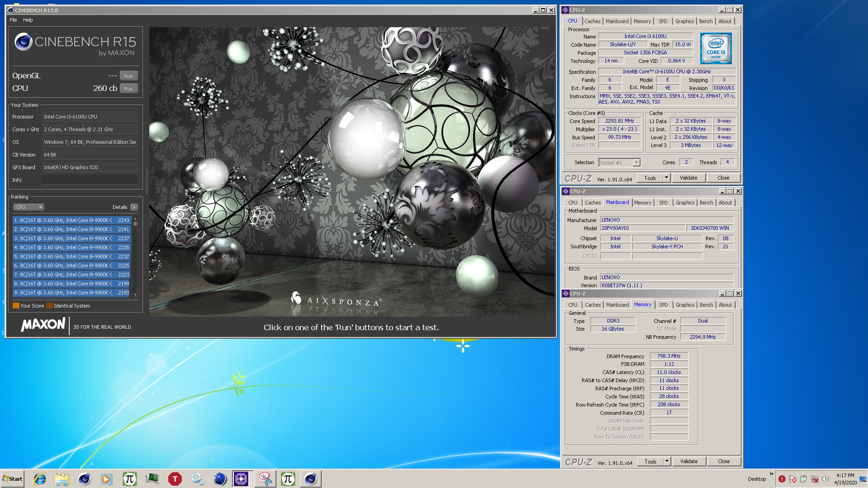Click Tools button in bottom CPU-Z window
The width and height of the screenshot is (868, 488).
click(x=650, y=462)
